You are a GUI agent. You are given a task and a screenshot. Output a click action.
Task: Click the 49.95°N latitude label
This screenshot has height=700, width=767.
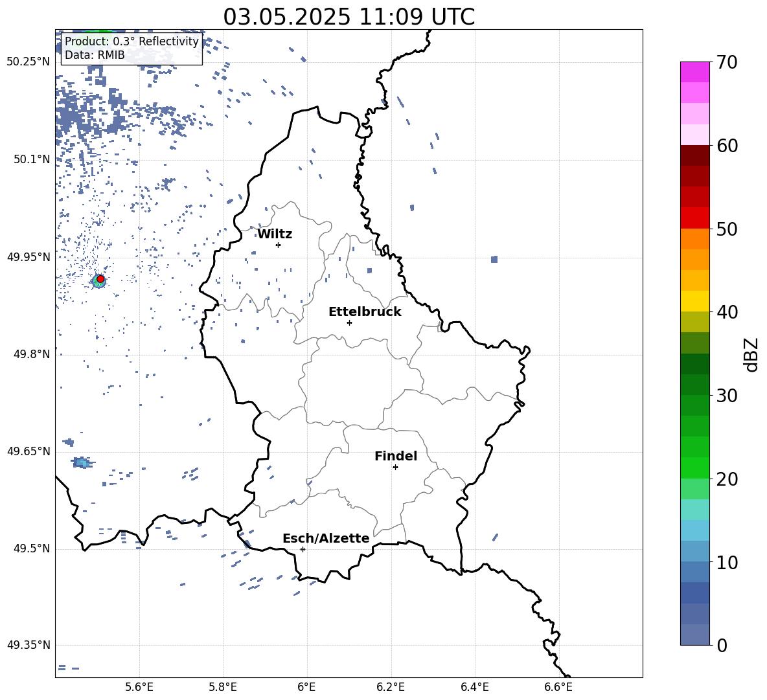coord(29,257)
